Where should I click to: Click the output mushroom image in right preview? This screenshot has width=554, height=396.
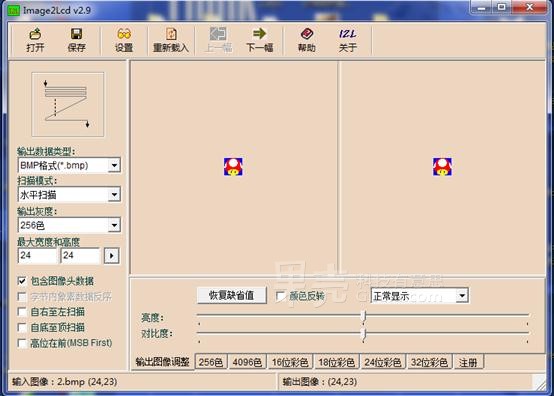click(442, 167)
